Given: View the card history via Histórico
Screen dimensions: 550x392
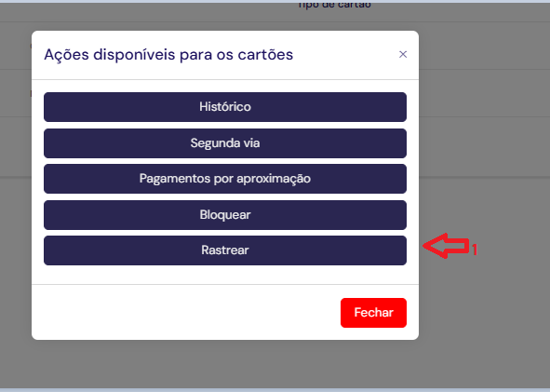Looking at the screenshot, I should [225, 107].
